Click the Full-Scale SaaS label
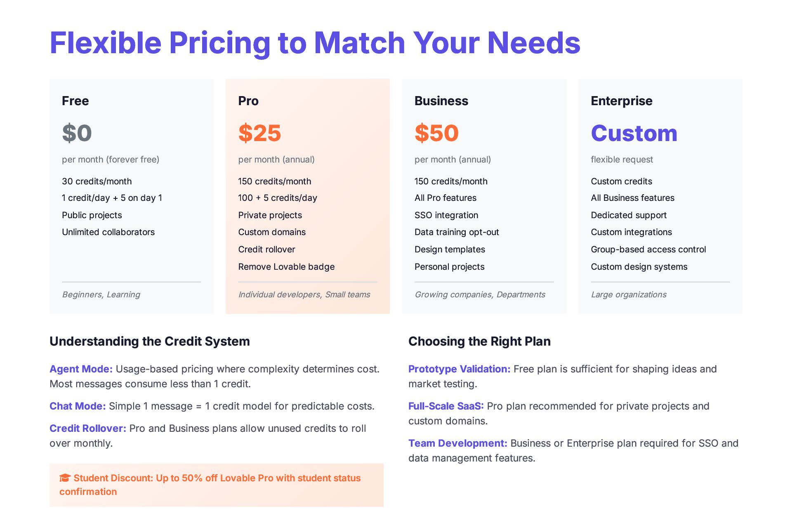Viewport: 792px width, 532px height. coord(446,406)
